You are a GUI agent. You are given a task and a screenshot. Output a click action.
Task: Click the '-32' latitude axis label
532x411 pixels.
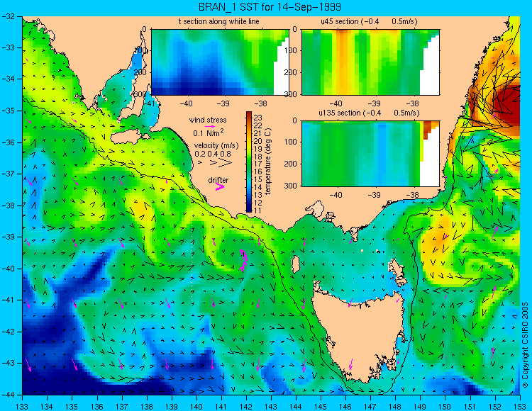(8, 16)
